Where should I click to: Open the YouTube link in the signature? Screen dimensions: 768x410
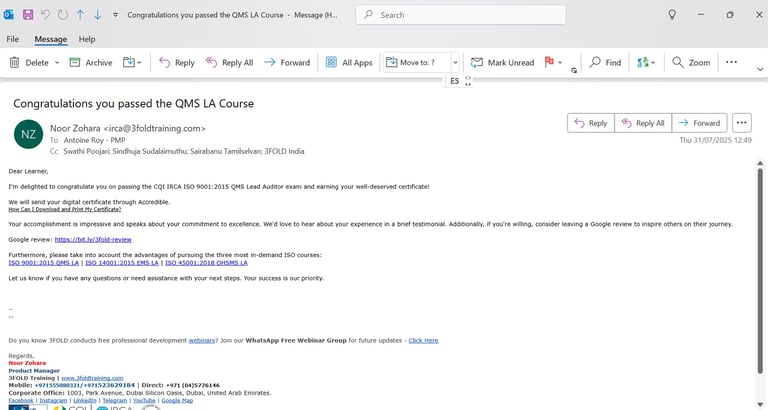(144, 401)
